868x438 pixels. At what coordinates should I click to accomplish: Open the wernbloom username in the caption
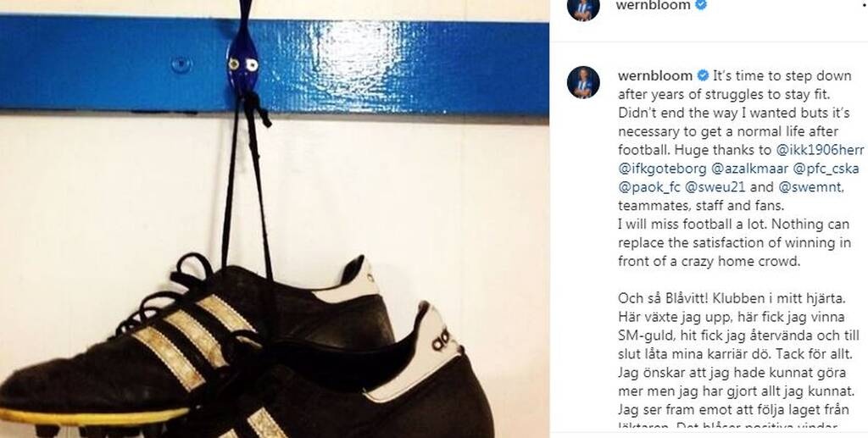[655, 75]
